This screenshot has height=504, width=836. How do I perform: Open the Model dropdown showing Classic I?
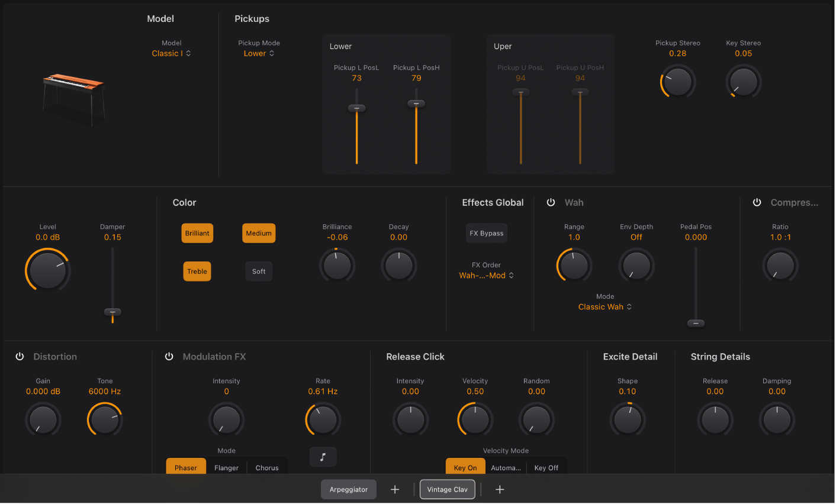(171, 53)
